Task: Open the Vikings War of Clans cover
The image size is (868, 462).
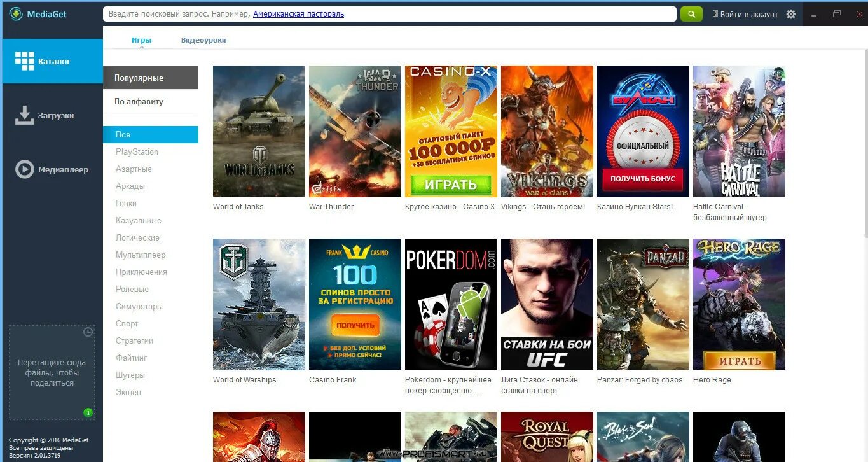Action: (x=547, y=131)
